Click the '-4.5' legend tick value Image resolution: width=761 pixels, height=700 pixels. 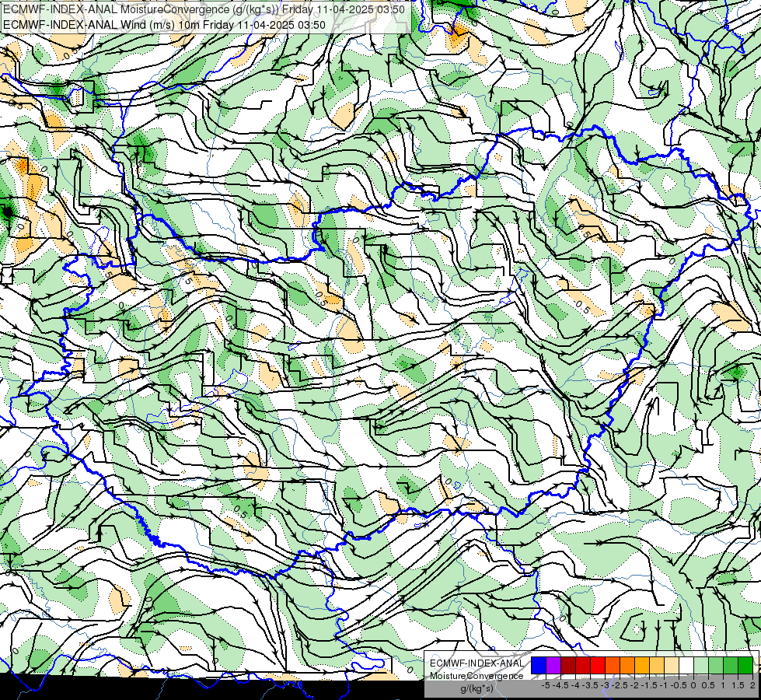(x=560, y=685)
